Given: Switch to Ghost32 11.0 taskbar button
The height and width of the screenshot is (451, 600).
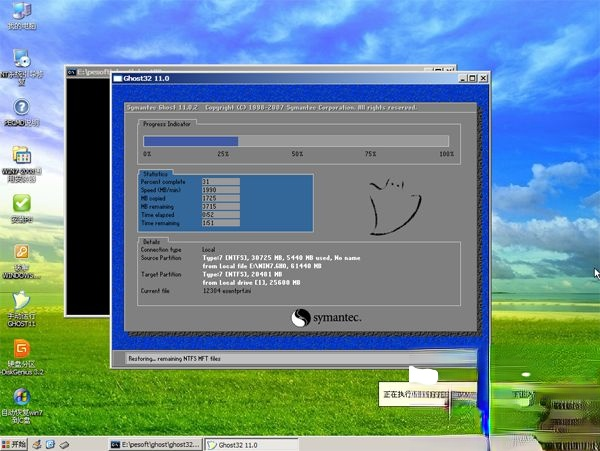Looking at the screenshot, I should pyautogui.click(x=251, y=445).
